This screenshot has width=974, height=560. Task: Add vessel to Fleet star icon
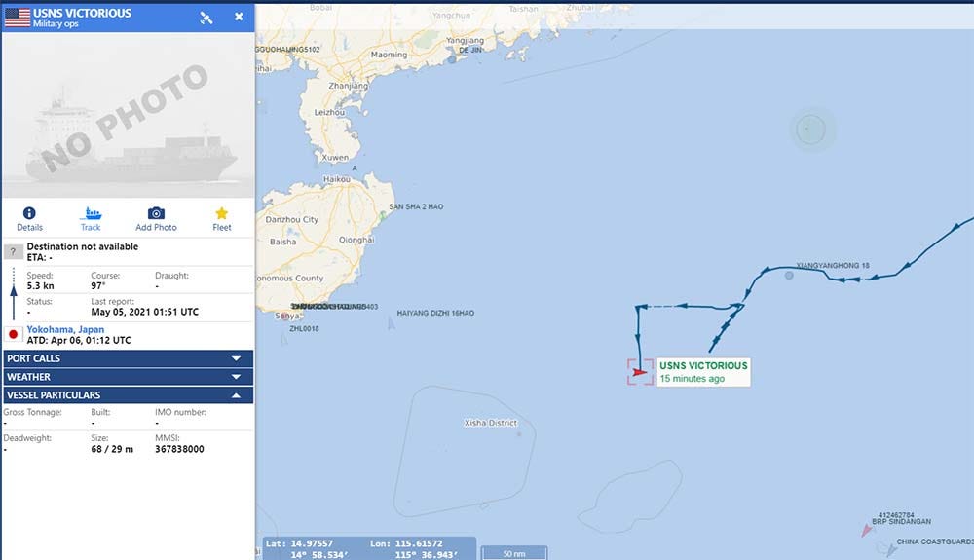(222, 213)
